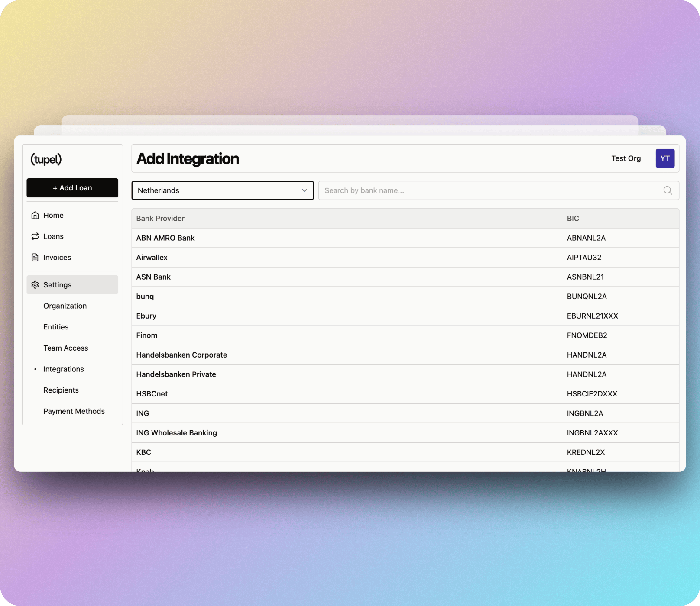Navigate to Recipients section
The image size is (700, 606).
pyautogui.click(x=61, y=390)
